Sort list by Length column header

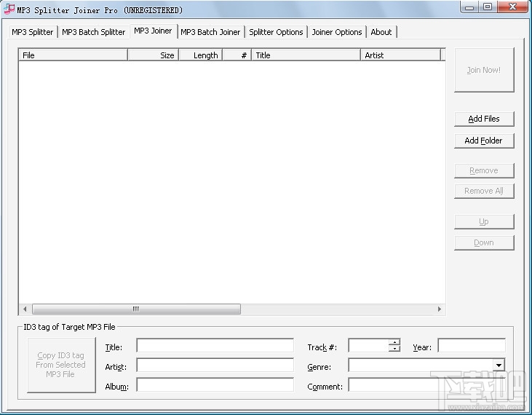click(201, 55)
